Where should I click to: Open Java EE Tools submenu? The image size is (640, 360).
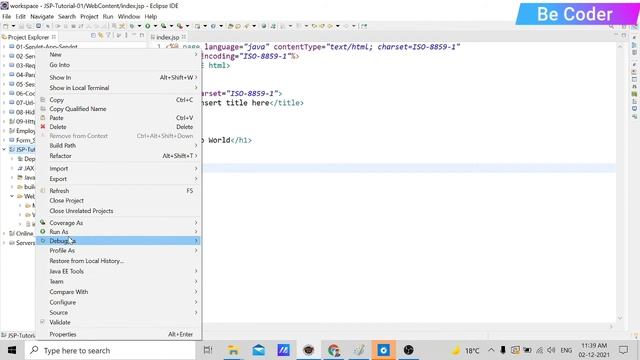118,271
